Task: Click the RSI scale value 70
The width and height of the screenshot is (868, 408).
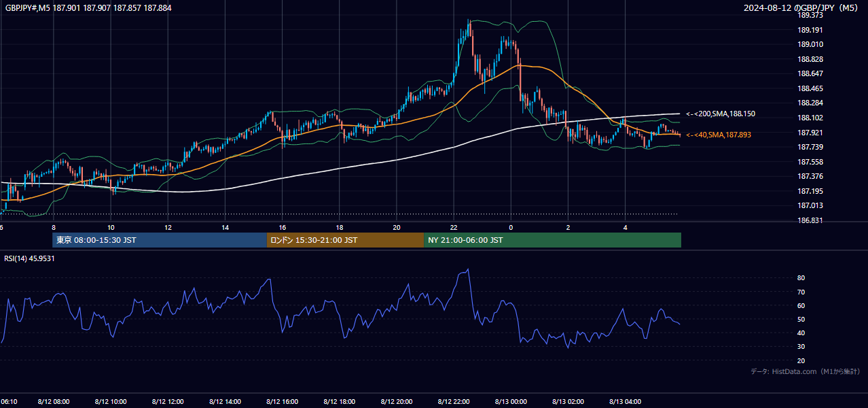Action: (801, 292)
